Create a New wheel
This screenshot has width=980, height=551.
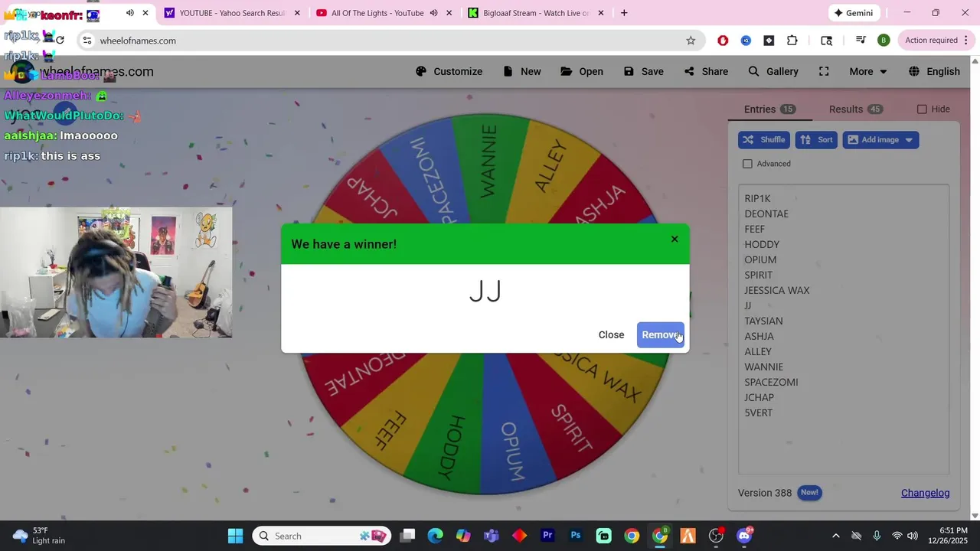pos(522,71)
